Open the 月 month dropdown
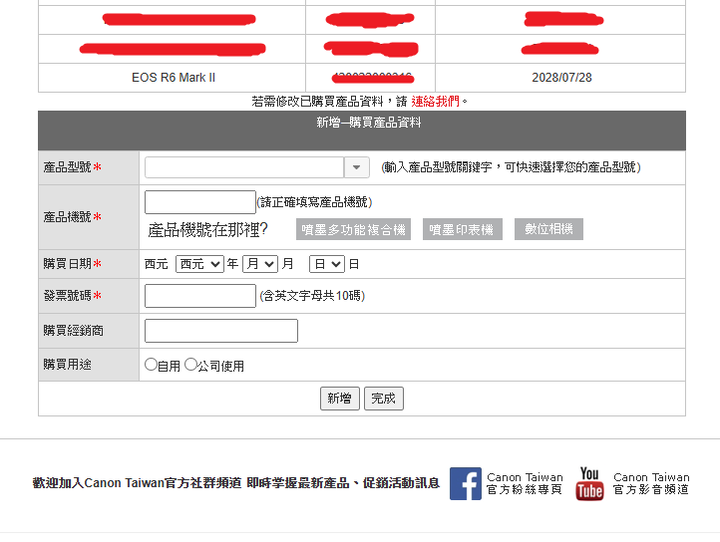Viewport: 720px width, 542px height. 260,264
